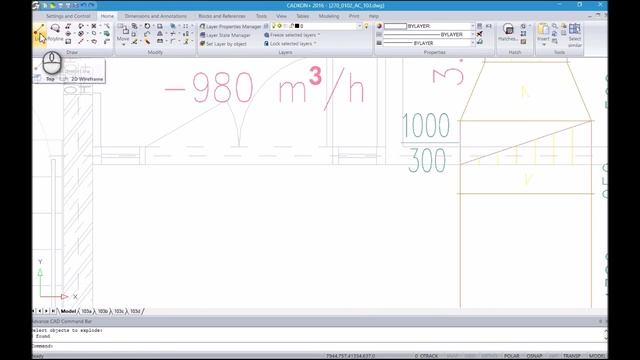The width and height of the screenshot is (640, 360).
Task: Open Layer State Manager
Action: coord(225,35)
